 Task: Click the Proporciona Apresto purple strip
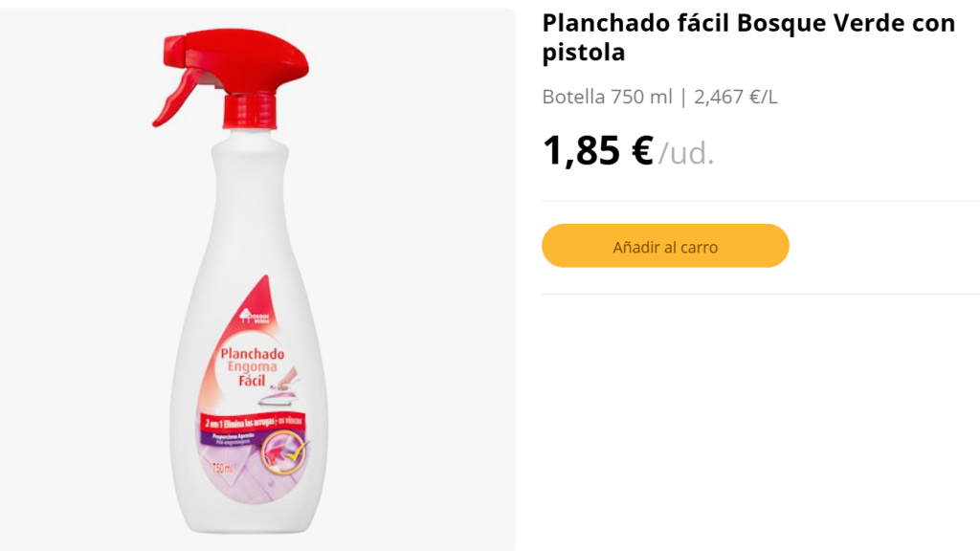coord(235,435)
